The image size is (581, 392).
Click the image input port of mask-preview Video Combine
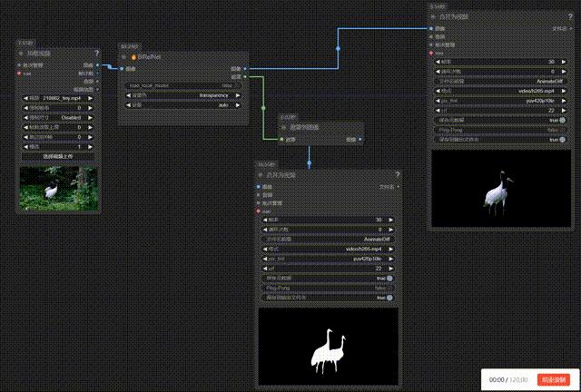coord(258,187)
